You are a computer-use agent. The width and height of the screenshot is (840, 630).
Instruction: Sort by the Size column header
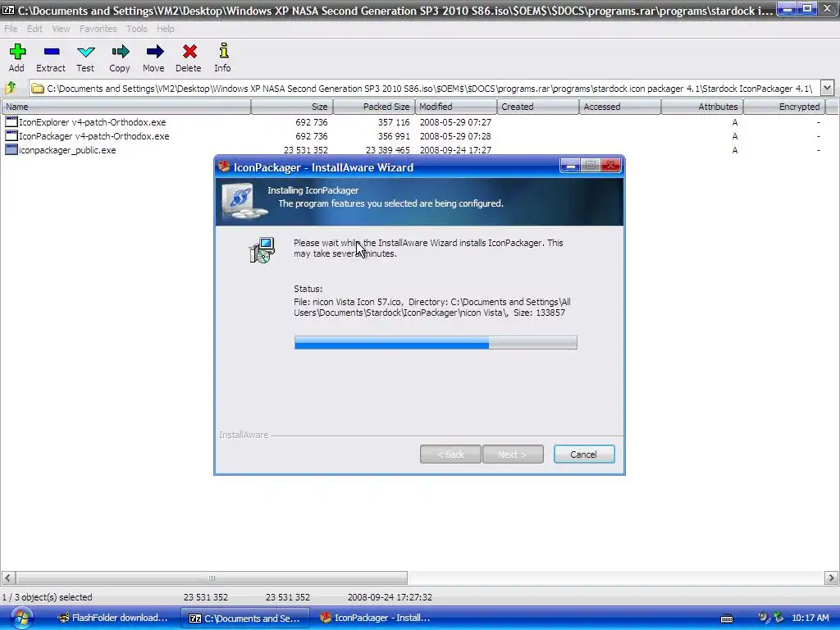coord(292,107)
